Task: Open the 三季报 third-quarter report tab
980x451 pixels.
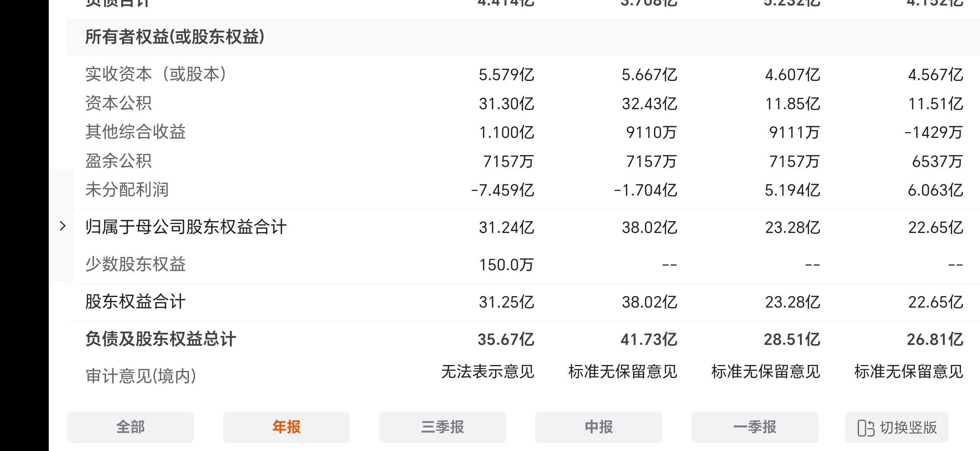Action: click(442, 427)
